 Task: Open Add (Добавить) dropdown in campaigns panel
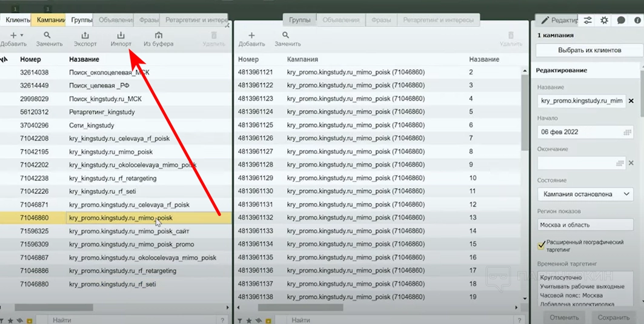click(13, 36)
